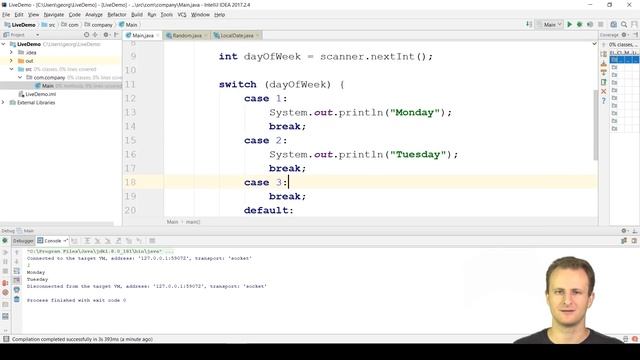This screenshot has width=640, height=360.
Task: Run the Main configuration with green play
Action: (570, 24)
